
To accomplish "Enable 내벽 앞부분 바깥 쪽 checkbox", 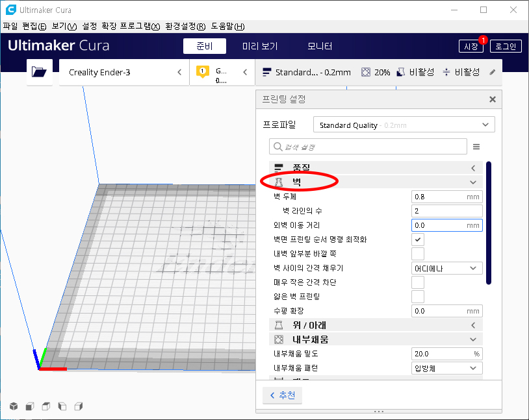I will 418,254.
